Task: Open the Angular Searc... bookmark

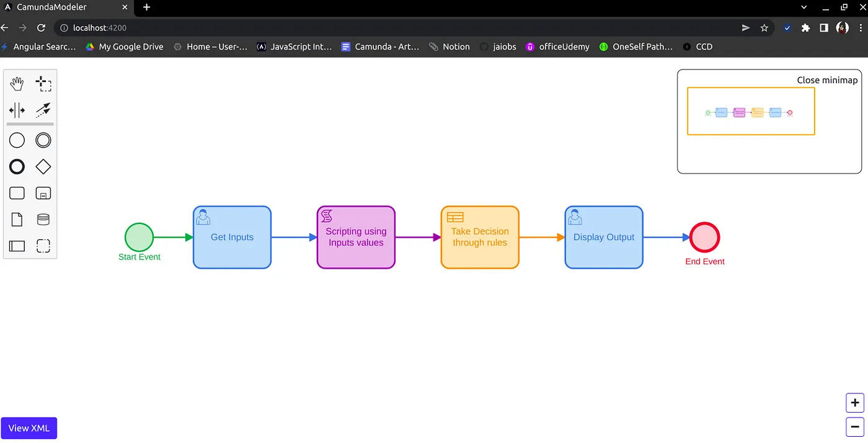Action: pyautogui.click(x=38, y=47)
